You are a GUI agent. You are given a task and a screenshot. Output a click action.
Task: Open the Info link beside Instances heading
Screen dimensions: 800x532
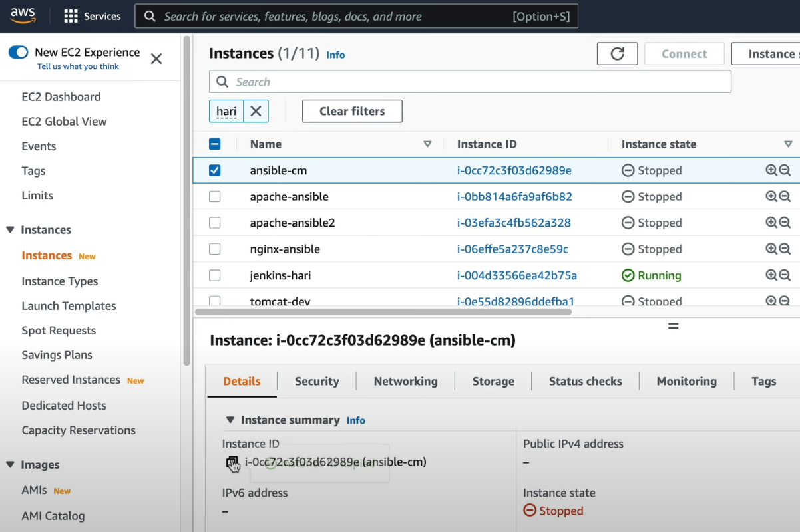pyautogui.click(x=335, y=55)
